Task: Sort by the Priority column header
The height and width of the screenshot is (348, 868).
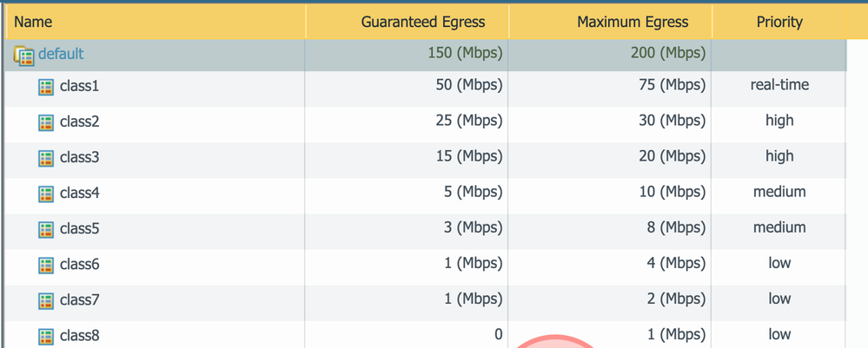Action: click(779, 23)
